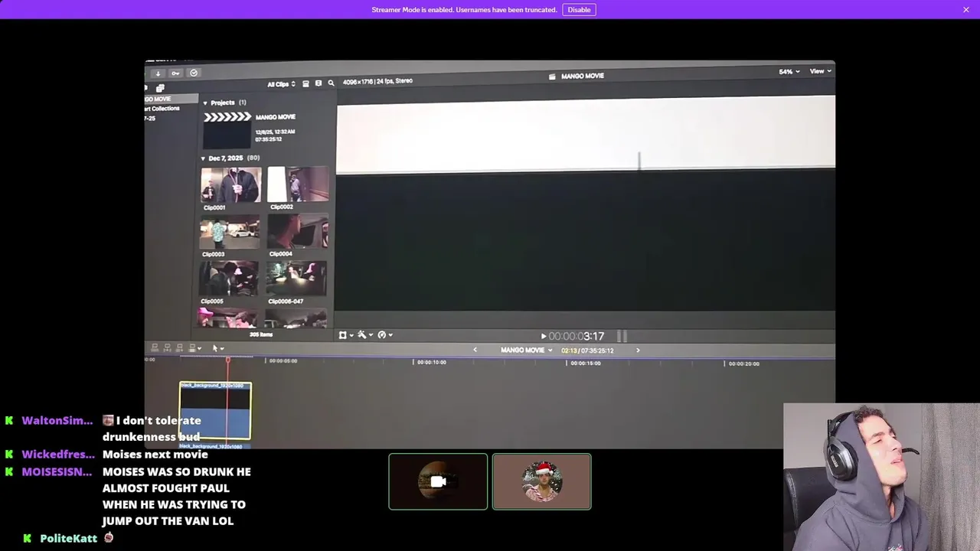Expand Enhancements menu chevron

(x=371, y=334)
